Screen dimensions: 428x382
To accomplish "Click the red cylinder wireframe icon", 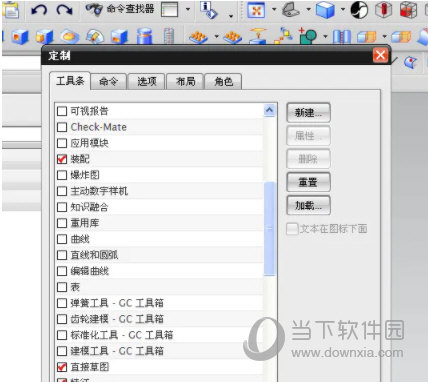I will coord(384,10).
